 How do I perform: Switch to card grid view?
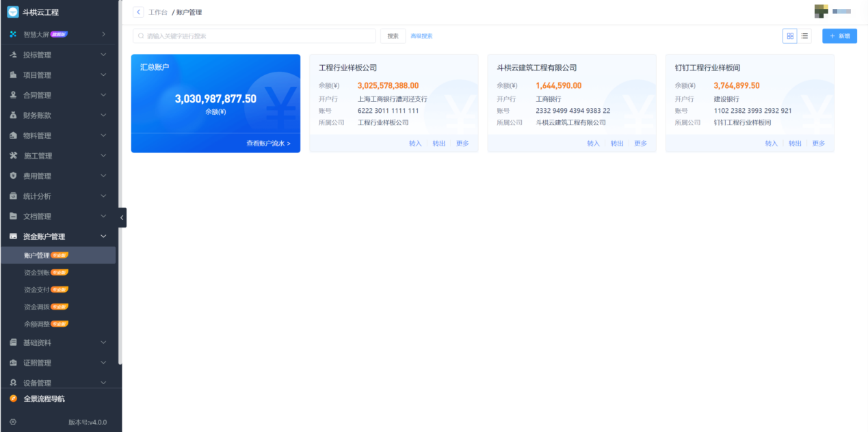click(790, 36)
